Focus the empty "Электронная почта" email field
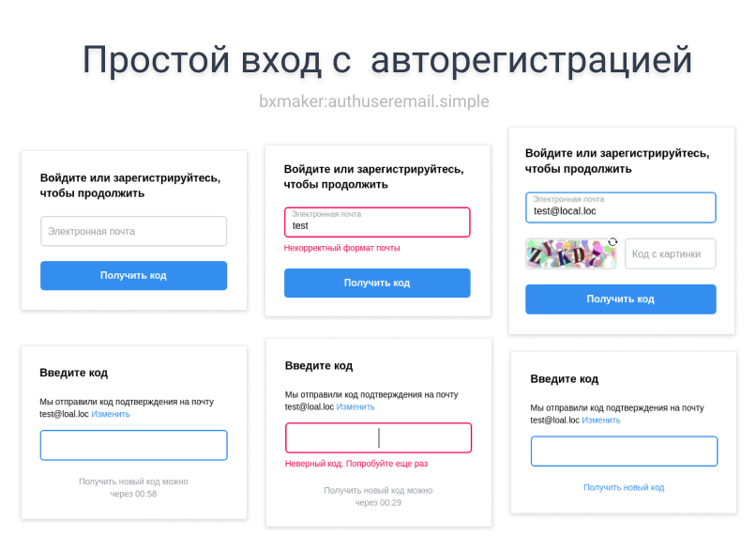Image resolution: width=756 pixels, height=552 pixels. click(133, 231)
